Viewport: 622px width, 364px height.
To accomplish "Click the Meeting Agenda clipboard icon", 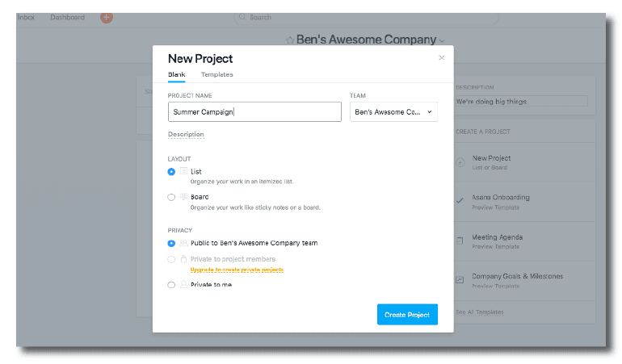I will click(x=460, y=241).
